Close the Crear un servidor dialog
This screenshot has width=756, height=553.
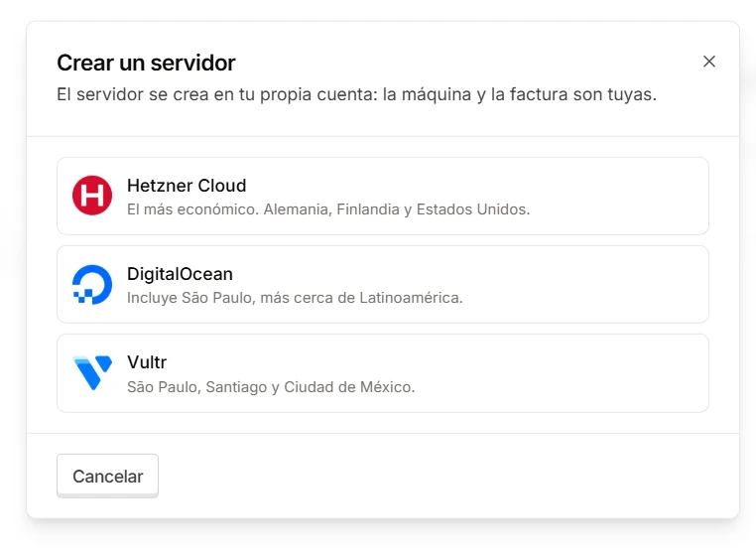[x=708, y=62]
